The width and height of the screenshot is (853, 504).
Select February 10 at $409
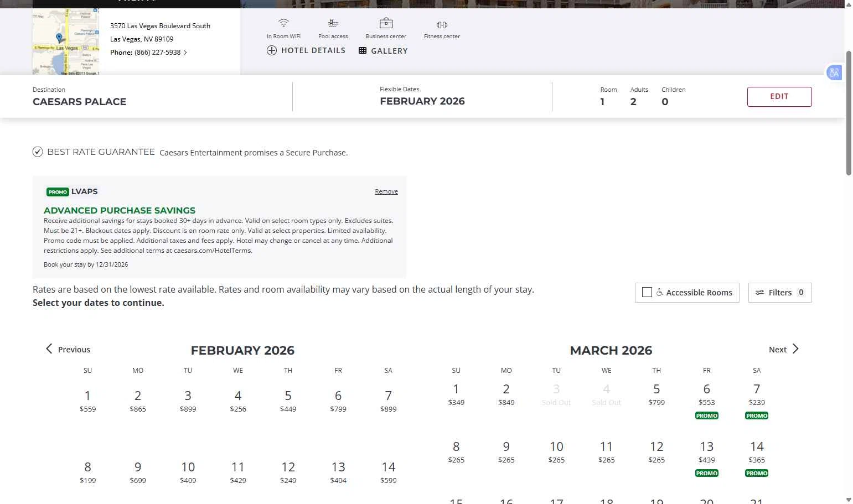pyautogui.click(x=188, y=472)
